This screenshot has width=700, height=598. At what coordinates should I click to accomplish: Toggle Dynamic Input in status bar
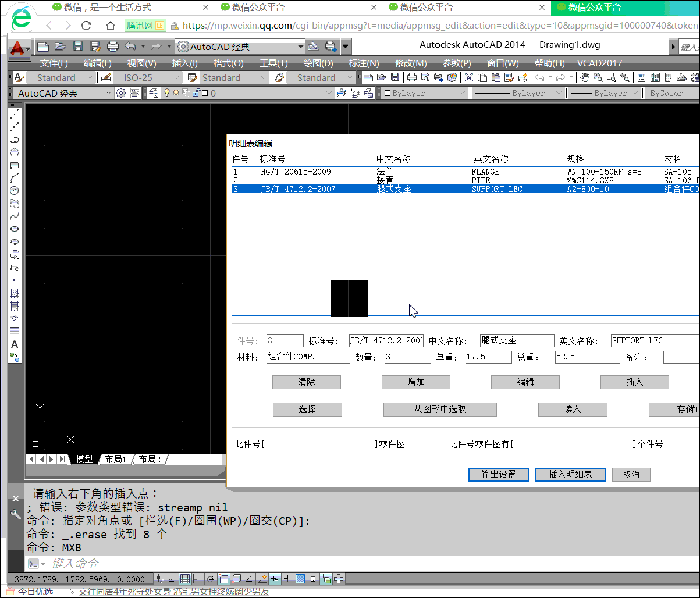(x=275, y=579)
